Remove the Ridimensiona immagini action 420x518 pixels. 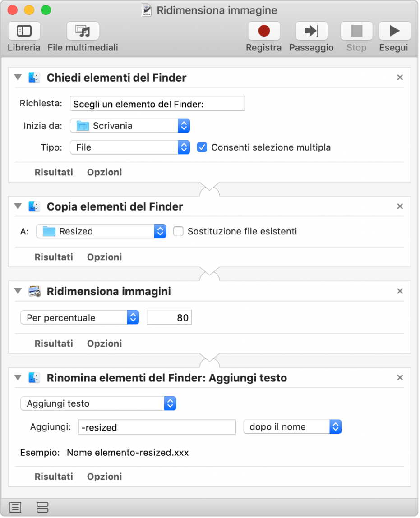coord(400,291)
